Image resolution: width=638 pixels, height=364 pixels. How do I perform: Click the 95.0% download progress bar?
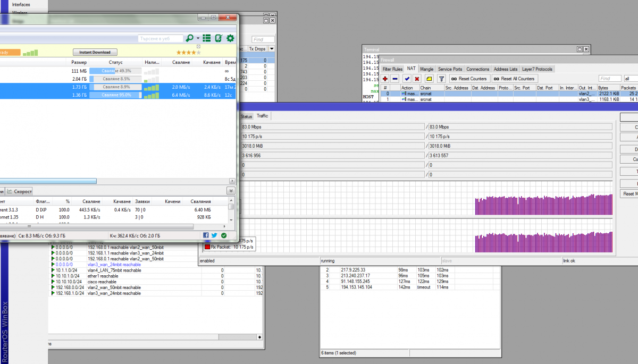(116, 95)
